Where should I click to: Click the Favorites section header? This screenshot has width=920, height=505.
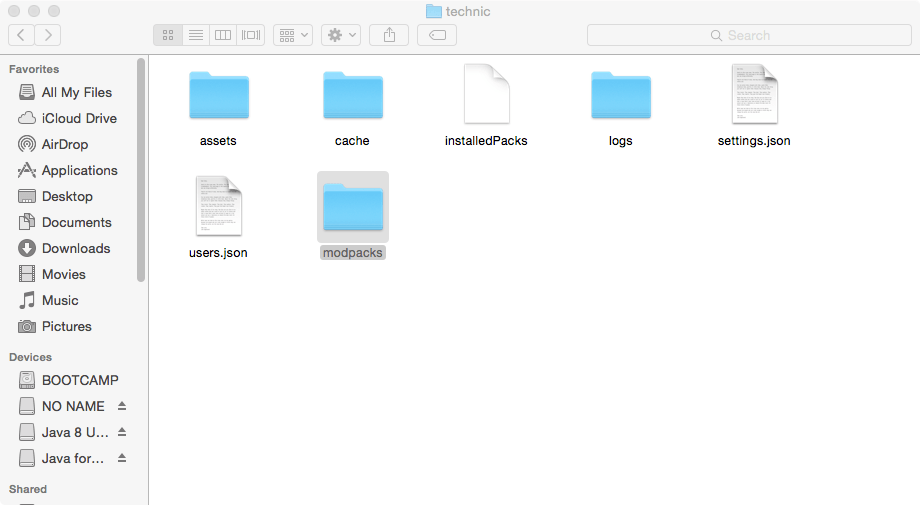(34, 69)
